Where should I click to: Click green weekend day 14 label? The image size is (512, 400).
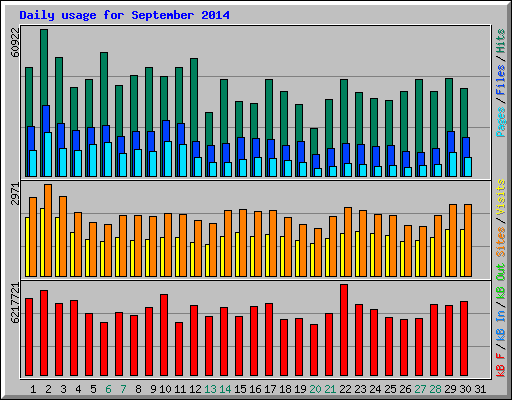(x=225, y=389)
